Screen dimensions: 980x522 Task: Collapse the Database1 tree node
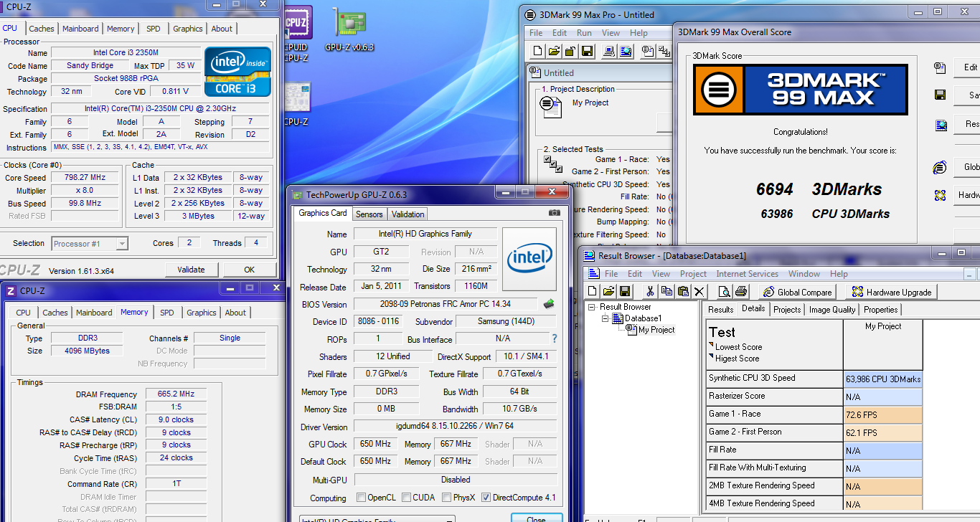click(603, 318)
